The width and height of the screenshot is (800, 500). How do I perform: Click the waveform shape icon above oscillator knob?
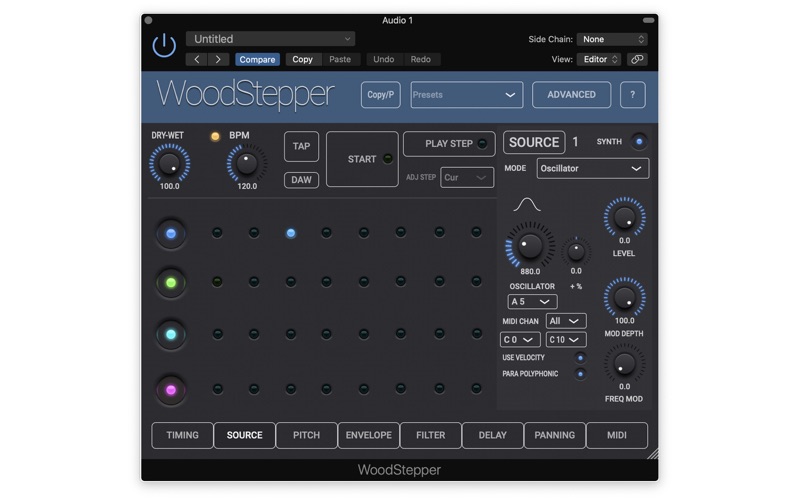pos(527,205)
